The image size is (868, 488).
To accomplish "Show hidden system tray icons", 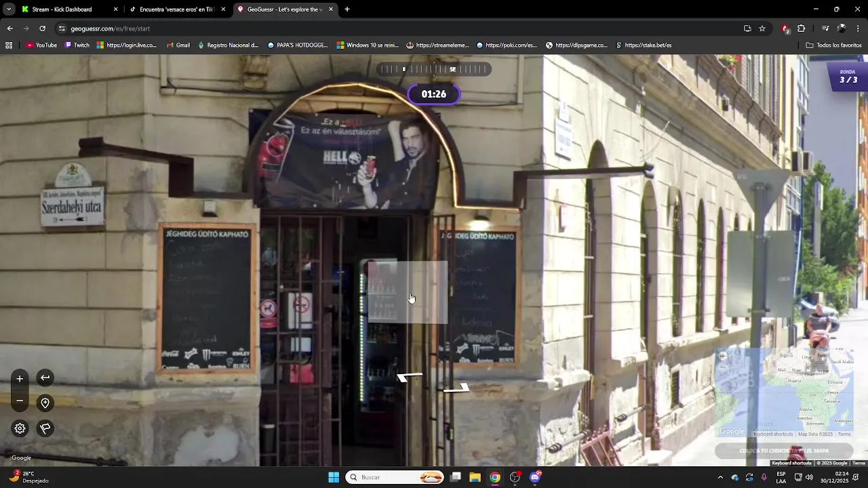I will (x=720, y=477).
